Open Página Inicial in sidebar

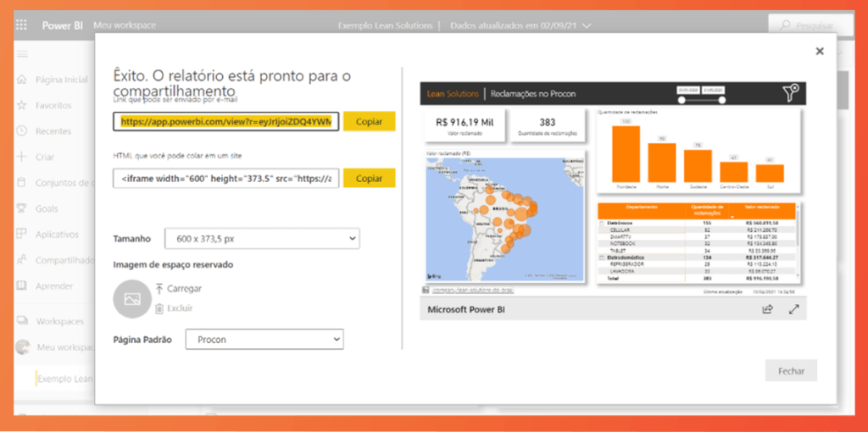[x=61, y=80]
